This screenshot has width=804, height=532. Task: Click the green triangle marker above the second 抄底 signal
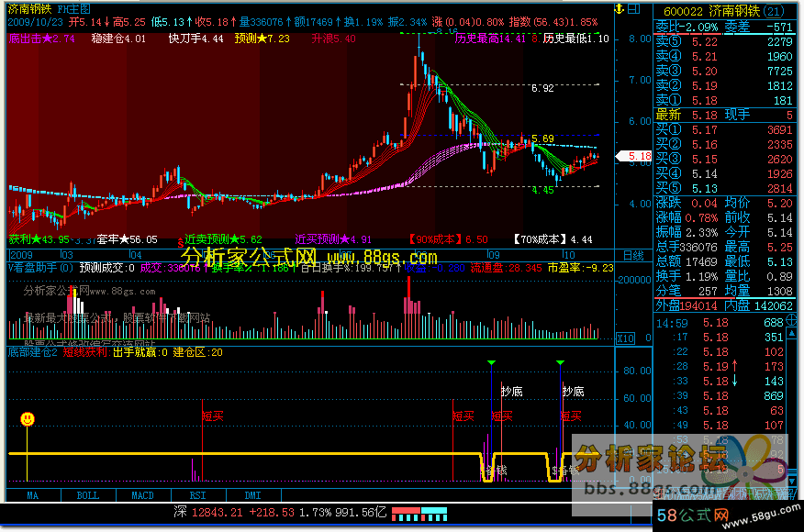(x=560, y=363)
